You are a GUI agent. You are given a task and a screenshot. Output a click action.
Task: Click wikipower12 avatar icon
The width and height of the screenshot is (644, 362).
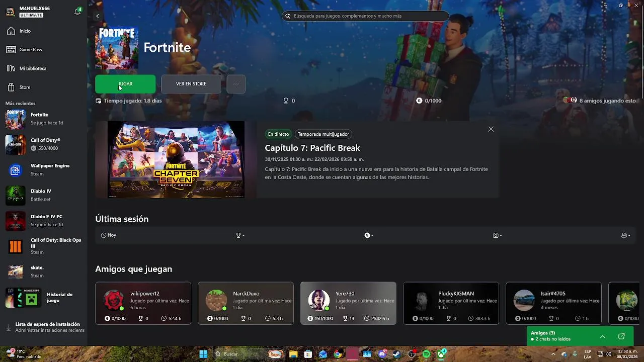[x=114, y=300]
